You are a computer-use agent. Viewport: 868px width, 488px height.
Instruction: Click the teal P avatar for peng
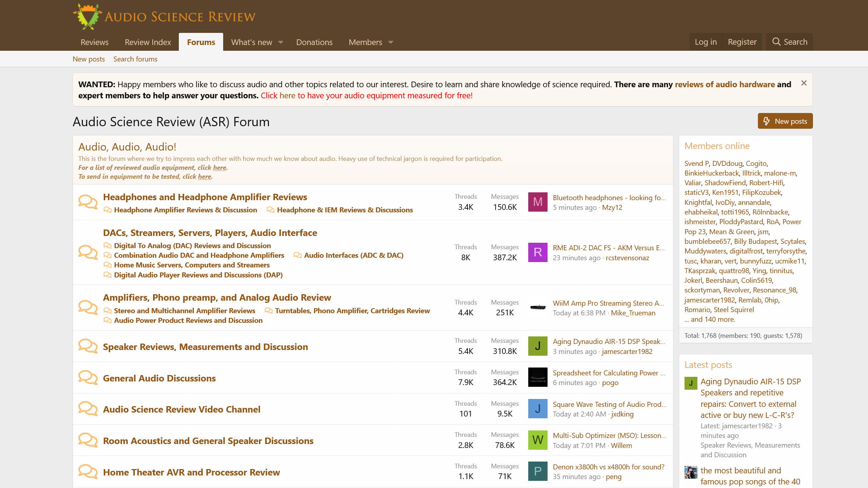click(538, 471)
